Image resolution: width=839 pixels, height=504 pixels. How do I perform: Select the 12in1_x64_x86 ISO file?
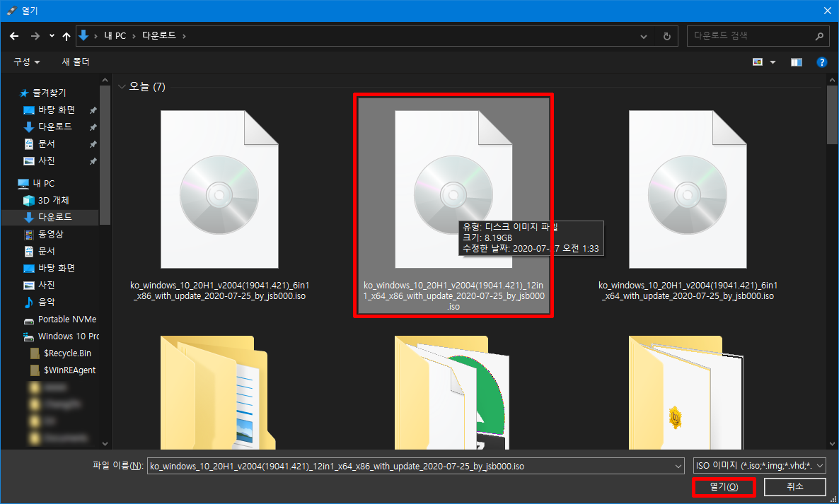click(x=453, y=205)
